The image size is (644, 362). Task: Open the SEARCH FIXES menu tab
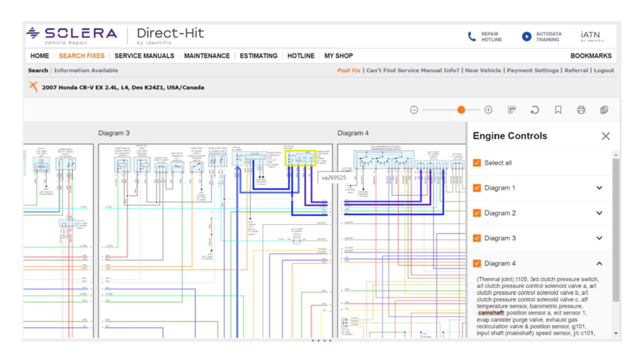[82, 56]
